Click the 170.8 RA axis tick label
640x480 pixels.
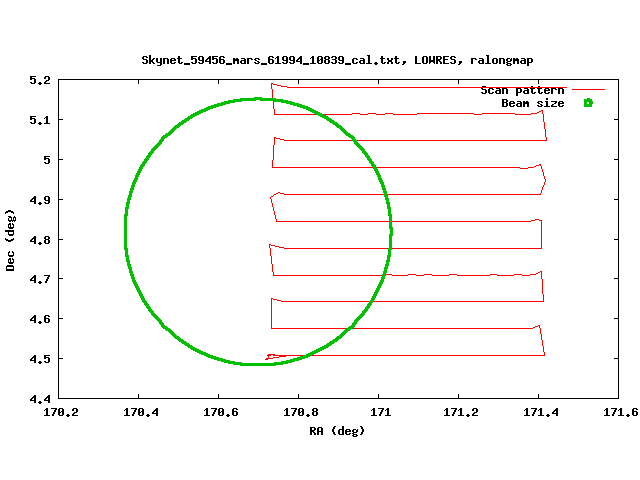301,413
